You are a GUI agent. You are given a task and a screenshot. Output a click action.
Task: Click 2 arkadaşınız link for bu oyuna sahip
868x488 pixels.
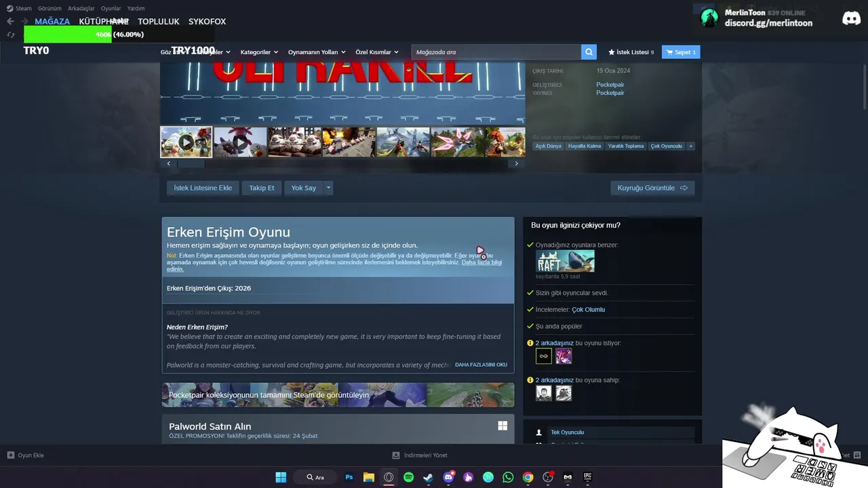pyautogui.click(x=555, y=380)
